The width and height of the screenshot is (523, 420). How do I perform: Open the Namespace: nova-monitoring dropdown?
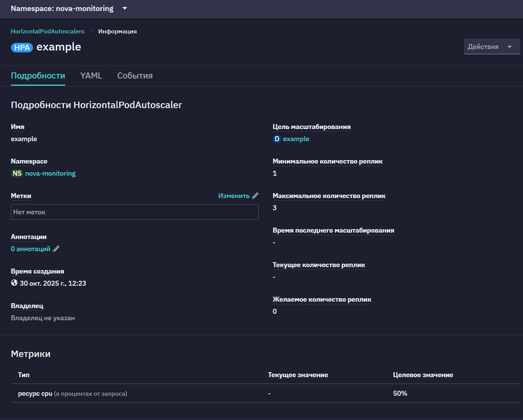69,8
